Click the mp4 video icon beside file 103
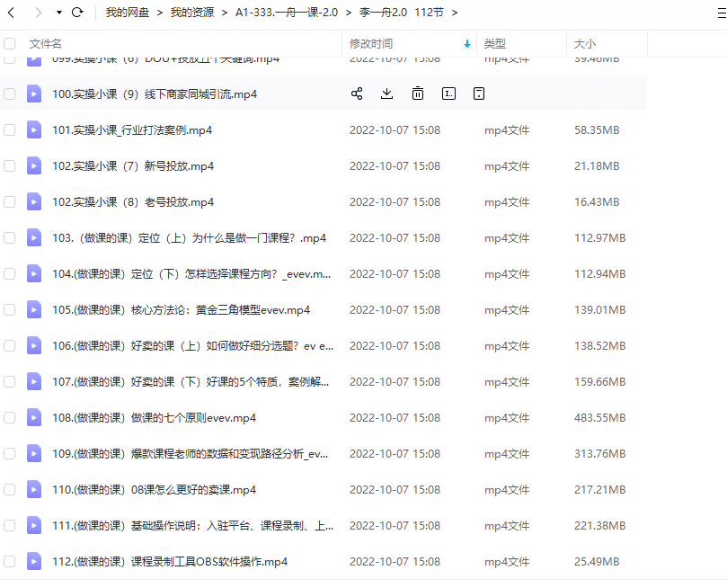Viewport: 727px width, 588px height. point(34,237)
